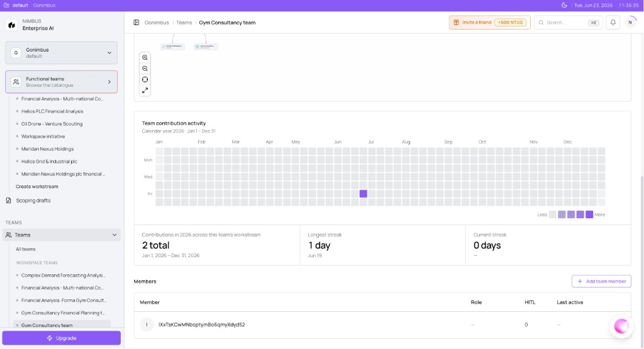The image size is (644, 349).
Task: Click the Teams section people icon
Action: point(9,235)
